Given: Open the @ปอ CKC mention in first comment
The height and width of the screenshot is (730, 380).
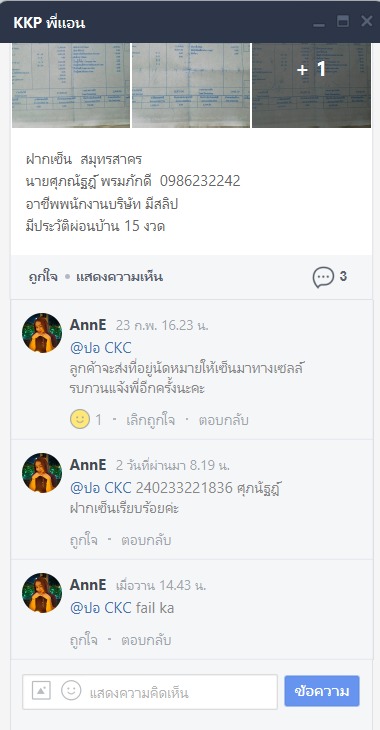Looking at the screenshot, I should click(101, 348).
